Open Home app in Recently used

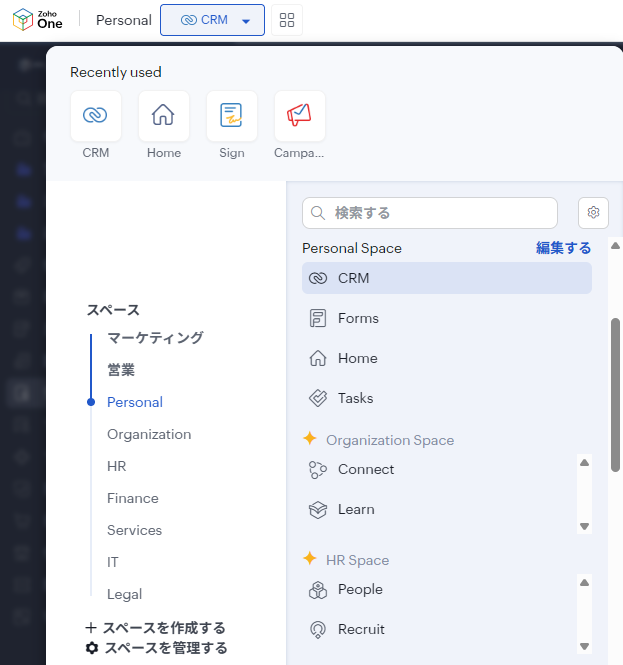point(163,117)
